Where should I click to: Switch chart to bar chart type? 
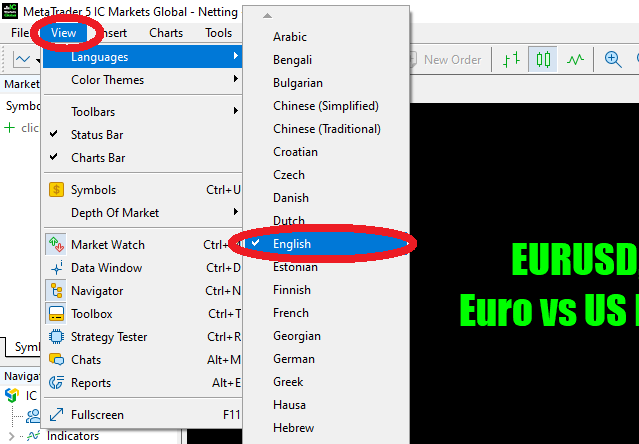click(512, 59)
